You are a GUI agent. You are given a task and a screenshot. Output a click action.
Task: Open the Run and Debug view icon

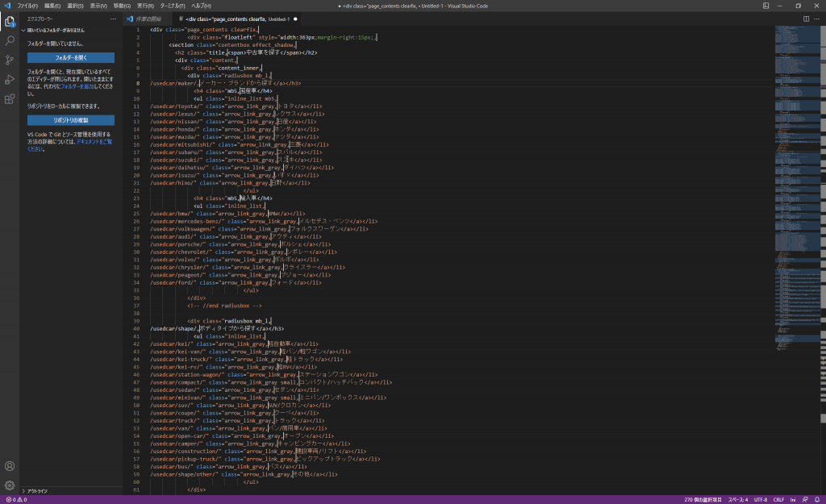coord(10,80)
